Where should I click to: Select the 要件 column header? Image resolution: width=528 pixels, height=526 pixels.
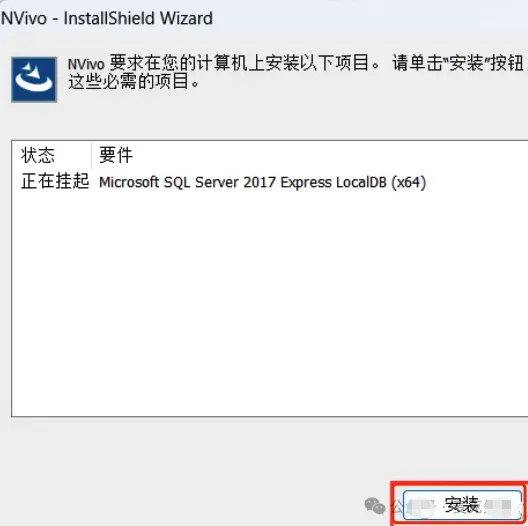point(116,155)
